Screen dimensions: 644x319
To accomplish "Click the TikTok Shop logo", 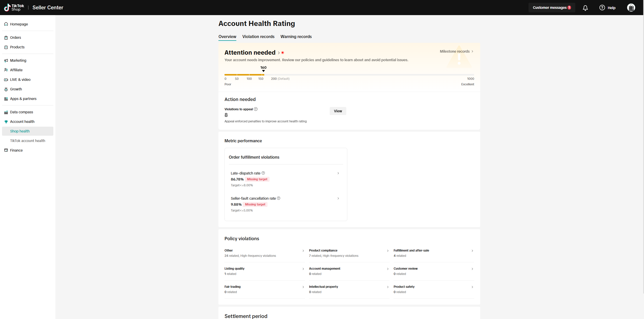I will point(14,8).
